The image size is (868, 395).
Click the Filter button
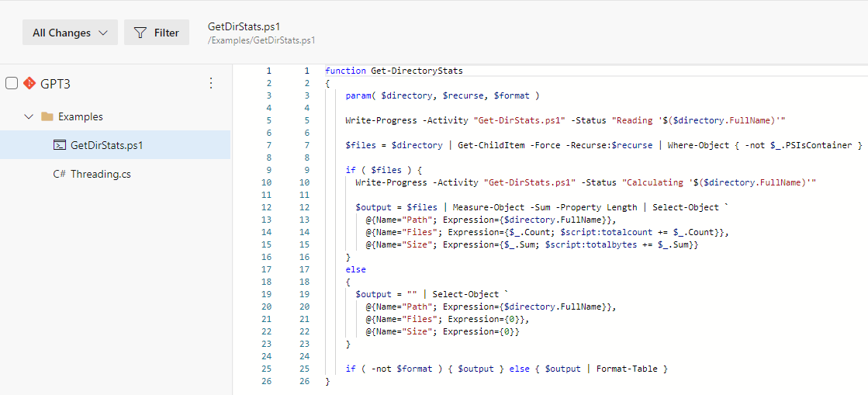pos(157,33)
